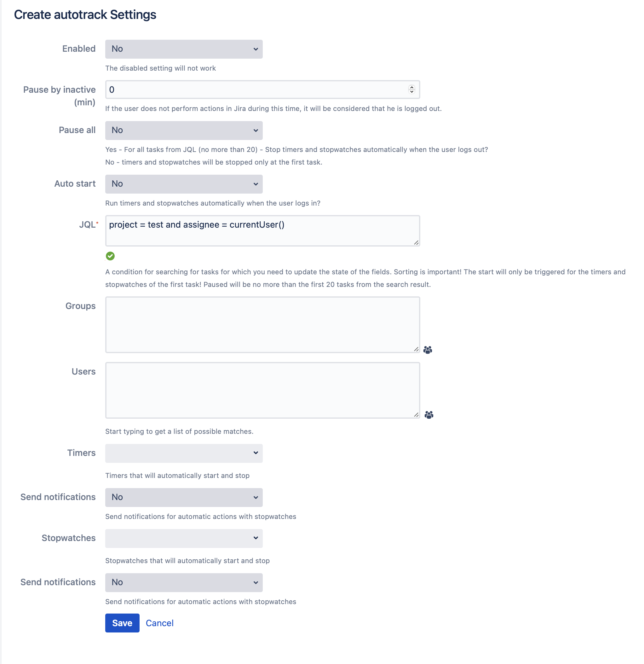The width and height of the screenshot is (644, 664).
Task: Increase Pause by inactive minutes value
Action: click(x=412, y=87)
